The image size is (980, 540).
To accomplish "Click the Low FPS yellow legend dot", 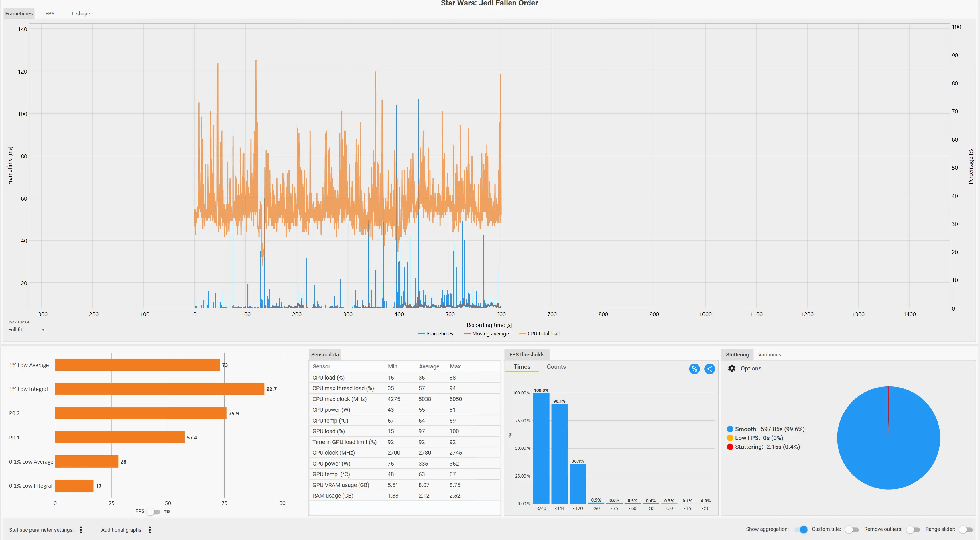I will point(730,438).
